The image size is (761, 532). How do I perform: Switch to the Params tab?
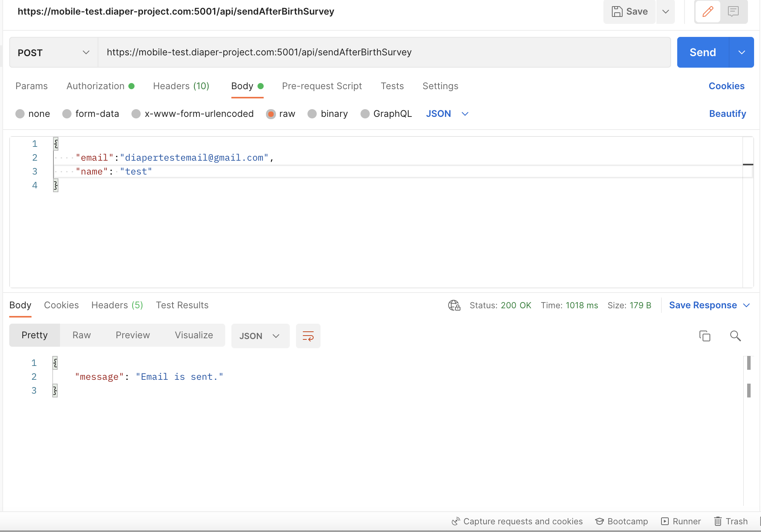pyautogui.click(x=32, y=86)
